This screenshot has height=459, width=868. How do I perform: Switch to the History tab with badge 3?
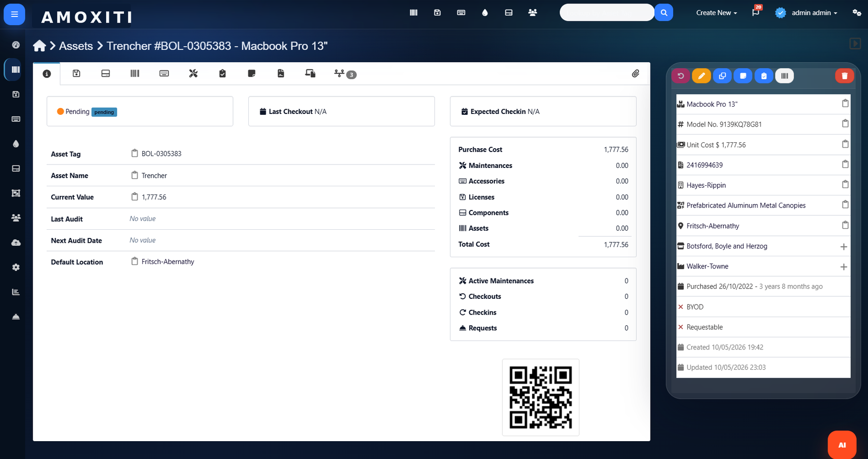coord(345,74)
